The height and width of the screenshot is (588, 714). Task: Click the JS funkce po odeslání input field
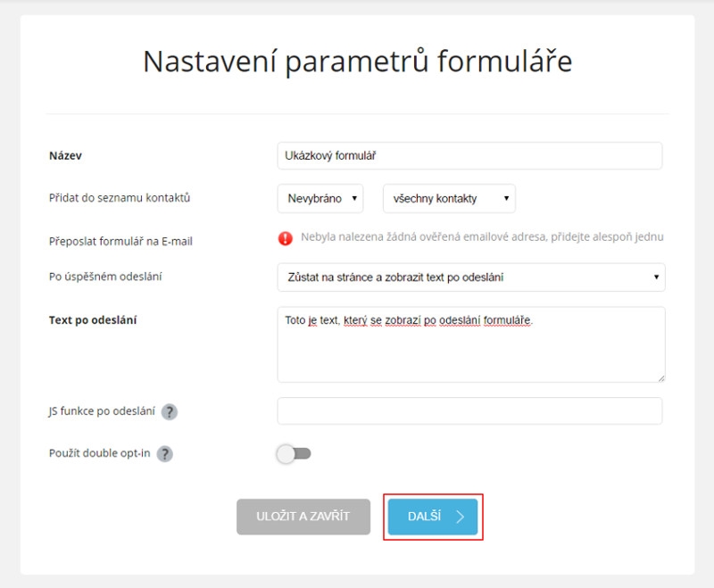coord(469,411)
